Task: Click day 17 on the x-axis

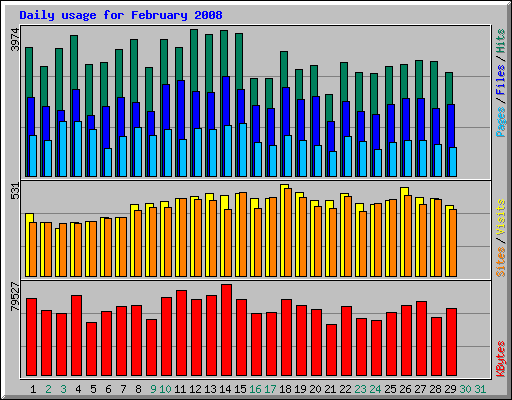Action: [x=270, y=389]
